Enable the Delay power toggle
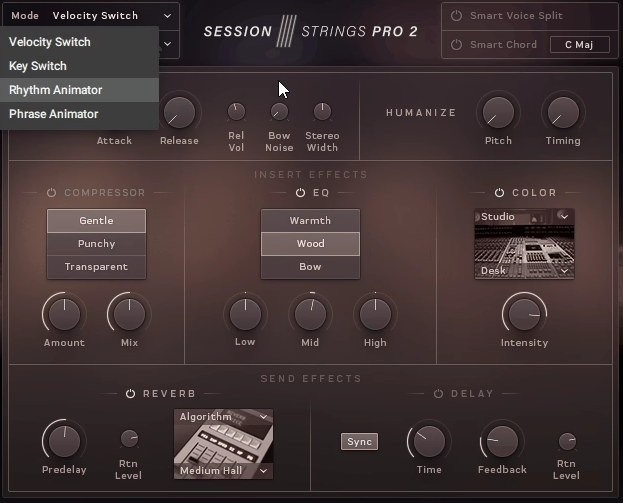 coord(438,394)
